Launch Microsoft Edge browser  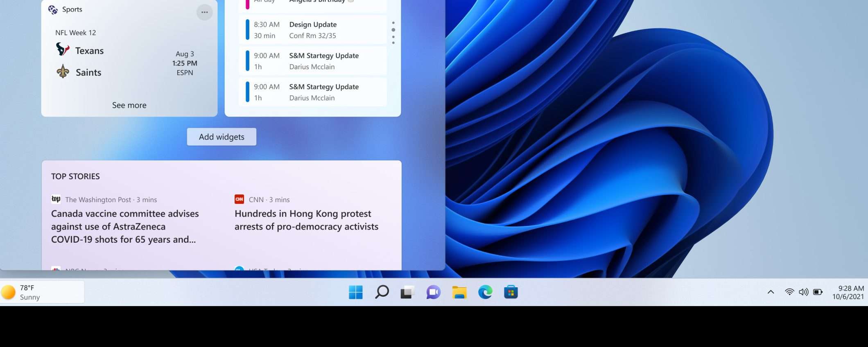point(485,292)
